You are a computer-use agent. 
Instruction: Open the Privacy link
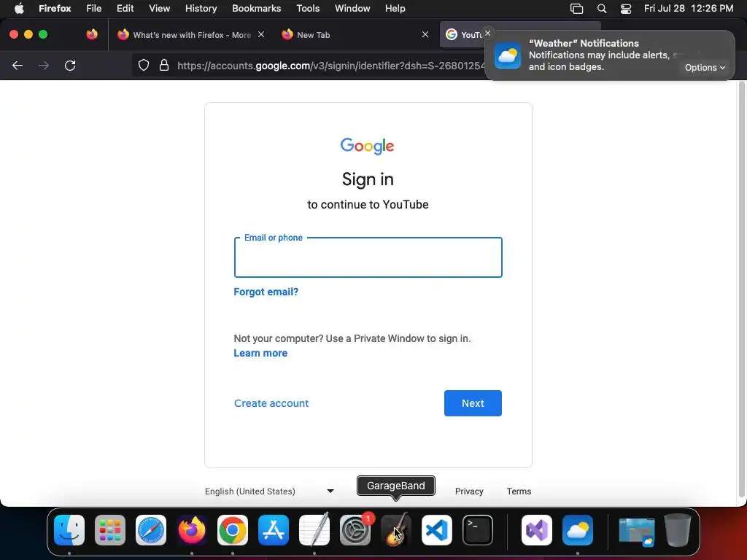469,491
